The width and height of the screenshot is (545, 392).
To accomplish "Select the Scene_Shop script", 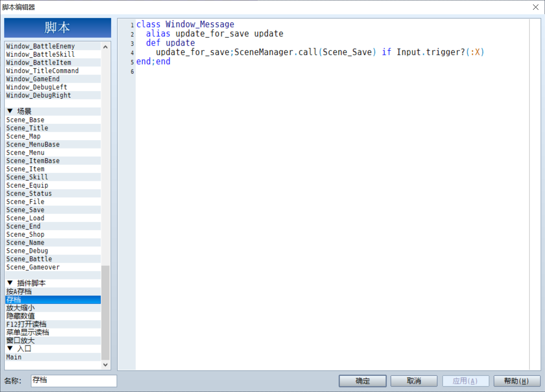I will pyautogui.click(x=53, y=235).
